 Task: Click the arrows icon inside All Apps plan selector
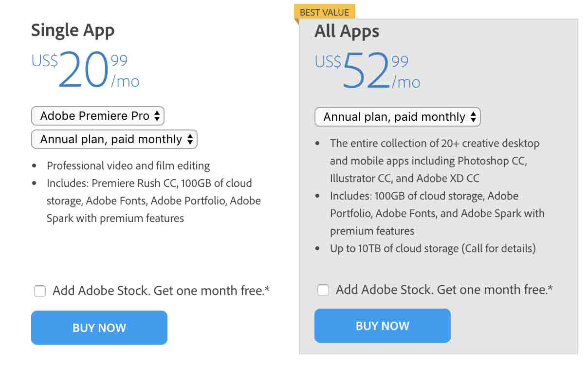pyautogui.click(x=473, y=117)
